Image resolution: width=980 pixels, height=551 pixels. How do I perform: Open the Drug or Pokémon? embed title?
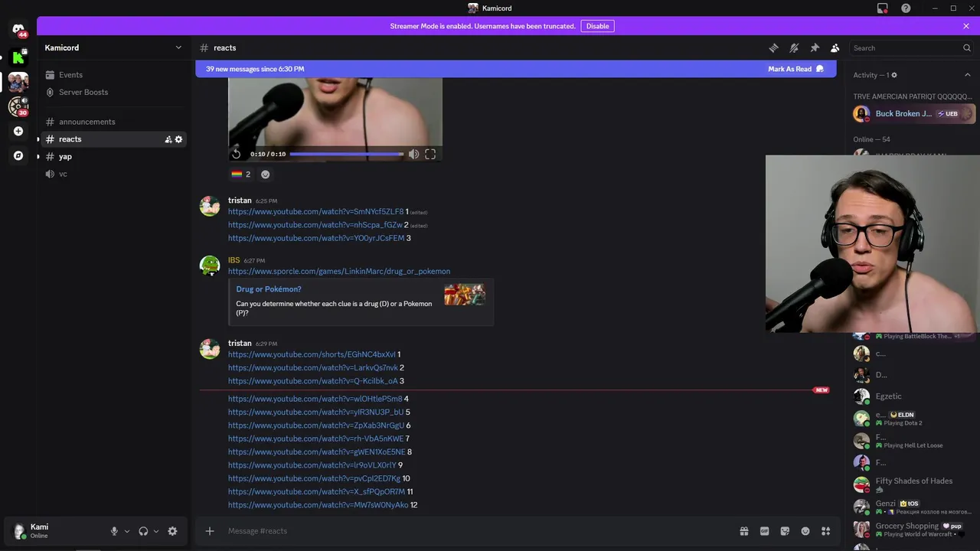[x=269, y=289]
